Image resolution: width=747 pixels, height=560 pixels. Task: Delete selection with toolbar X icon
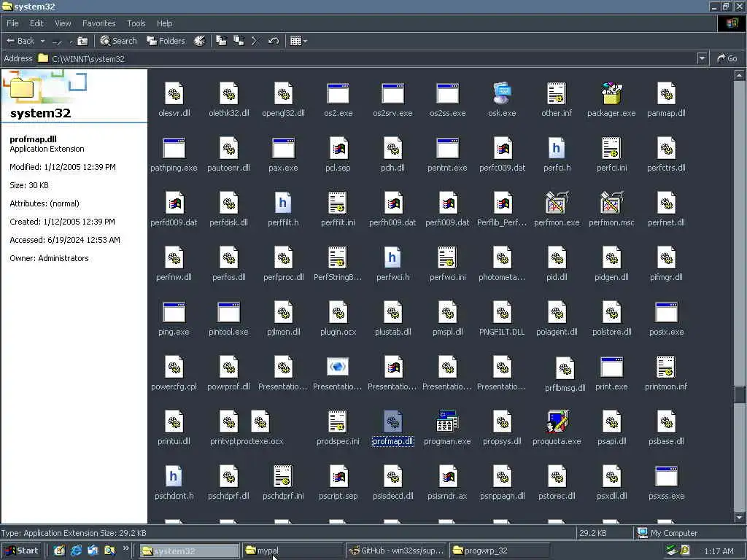tap(255, 41)
